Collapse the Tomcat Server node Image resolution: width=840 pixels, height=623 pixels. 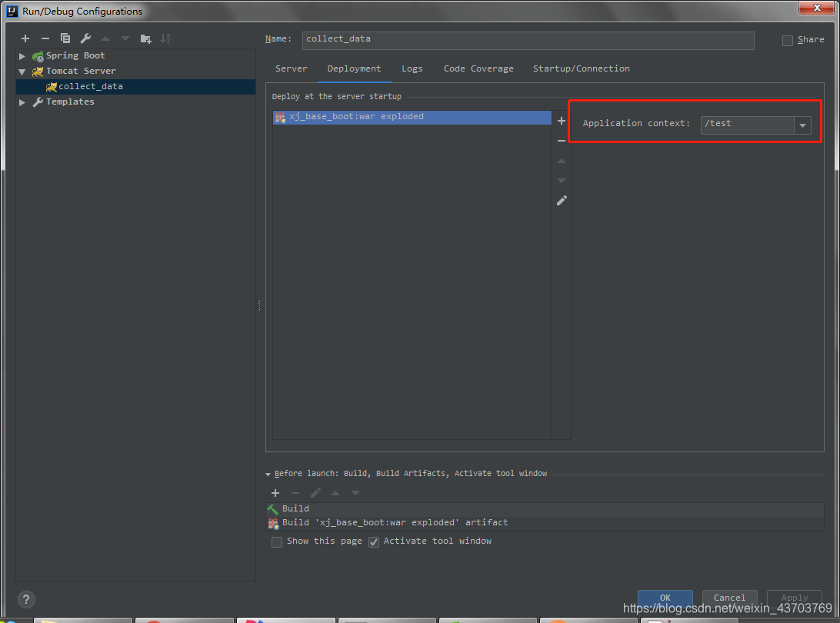point(22,71)
